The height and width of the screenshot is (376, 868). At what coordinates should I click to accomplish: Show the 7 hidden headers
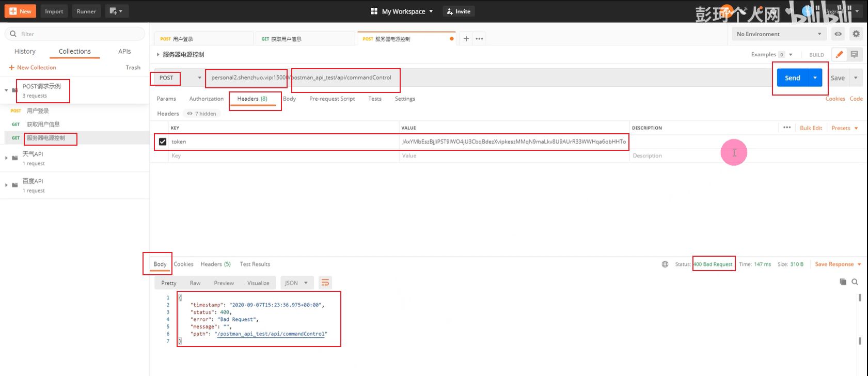(x=202, y=114)
